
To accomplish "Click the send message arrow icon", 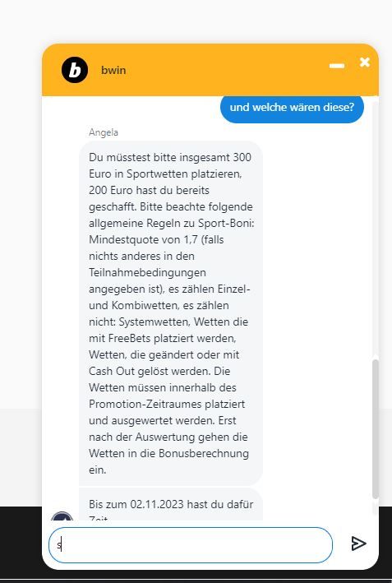I will coord(358,544).
